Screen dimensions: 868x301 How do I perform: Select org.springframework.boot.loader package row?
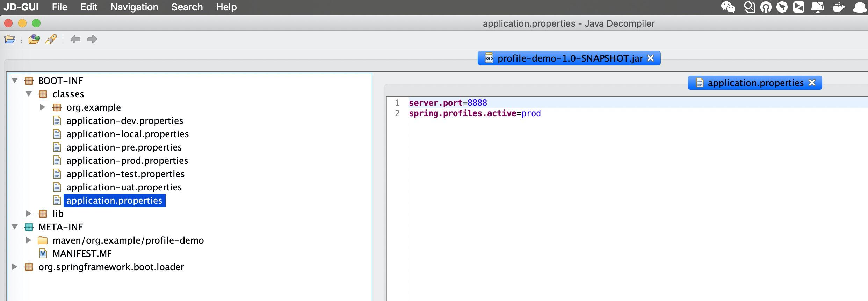point(111,267)
